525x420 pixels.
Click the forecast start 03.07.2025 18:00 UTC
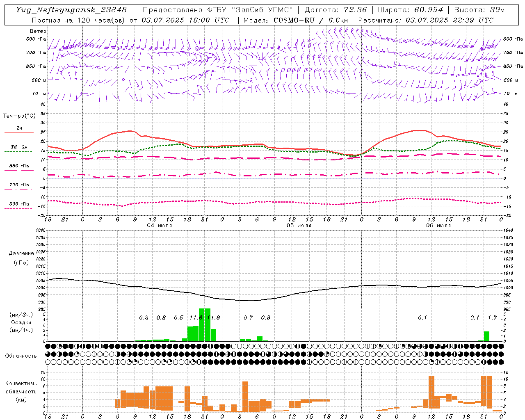185,20
